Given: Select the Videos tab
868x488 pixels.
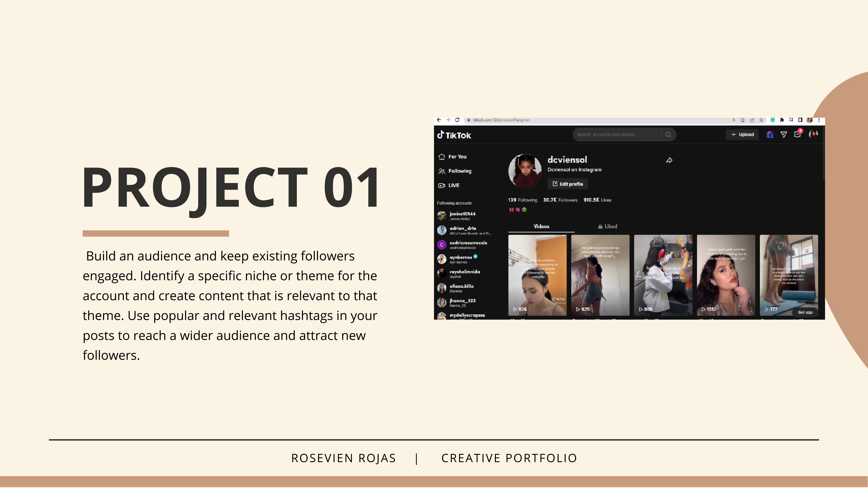Looking at the screenshot, I should coord(541,226).
